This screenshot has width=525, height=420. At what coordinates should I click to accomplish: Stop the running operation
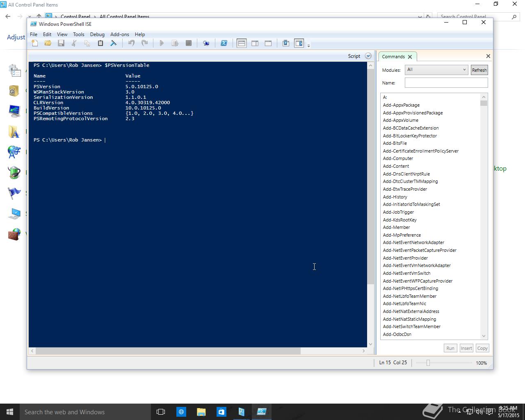pos(189,43)
